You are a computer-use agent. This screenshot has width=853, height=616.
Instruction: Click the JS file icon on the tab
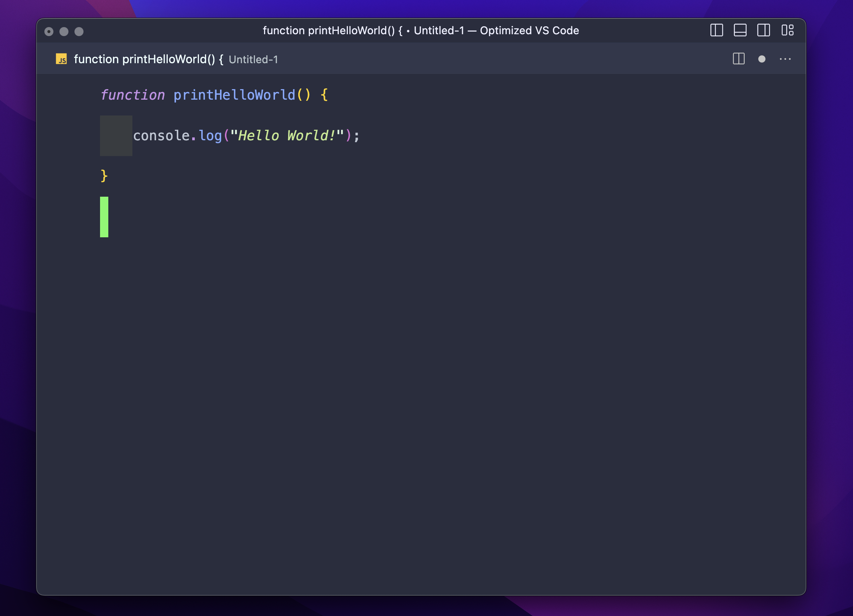click(61, 59)
